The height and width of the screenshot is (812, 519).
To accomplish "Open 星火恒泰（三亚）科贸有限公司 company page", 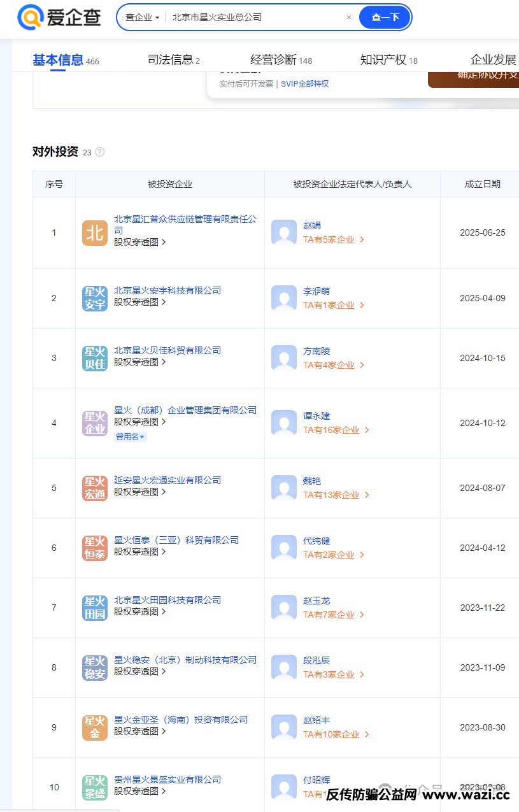I will tap(176, 540).
